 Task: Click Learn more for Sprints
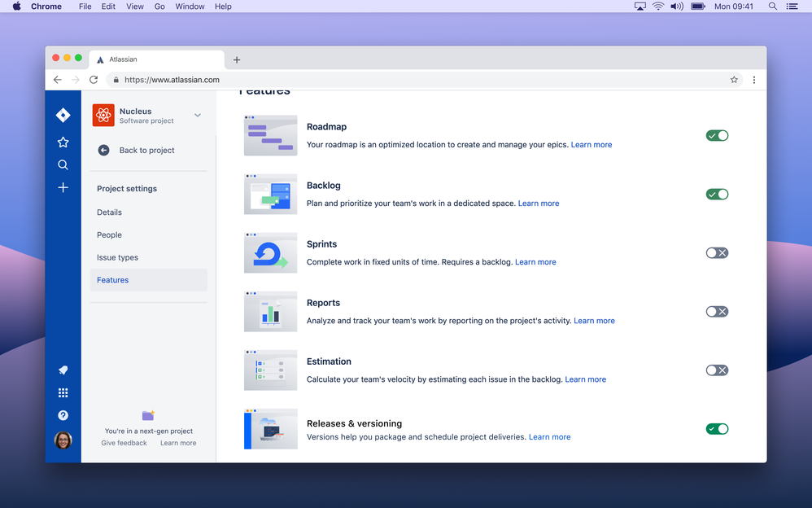(535, 262)
